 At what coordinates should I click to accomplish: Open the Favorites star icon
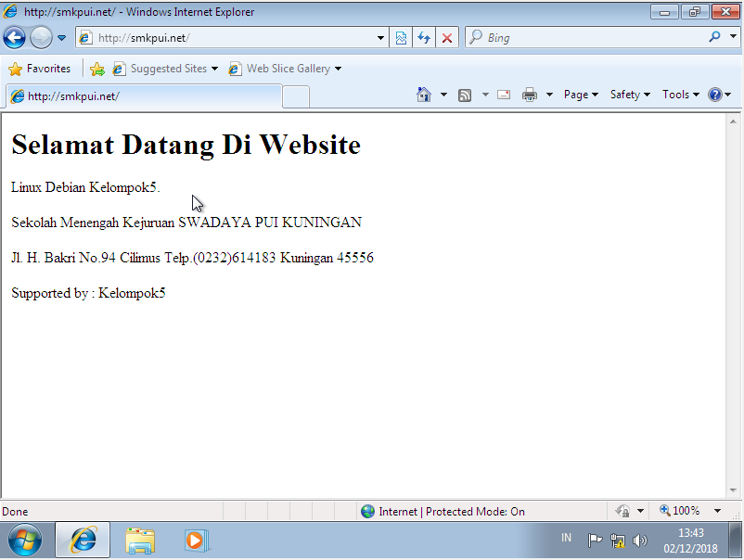coord(16,68)
